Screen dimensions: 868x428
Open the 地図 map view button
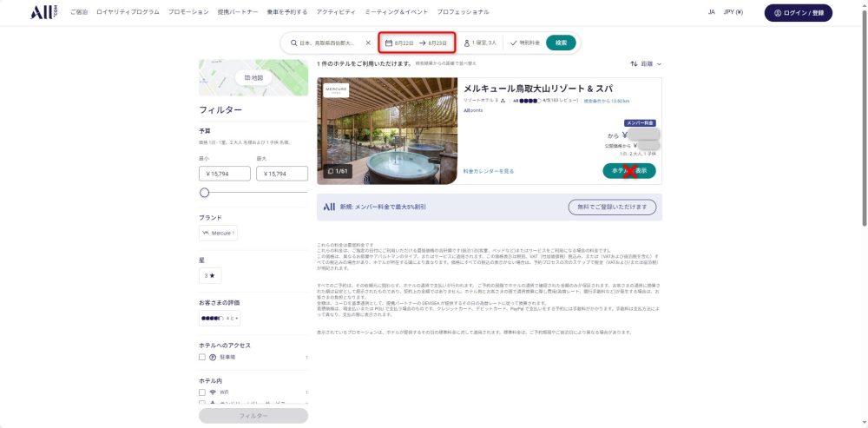click(x=253, y=78)
